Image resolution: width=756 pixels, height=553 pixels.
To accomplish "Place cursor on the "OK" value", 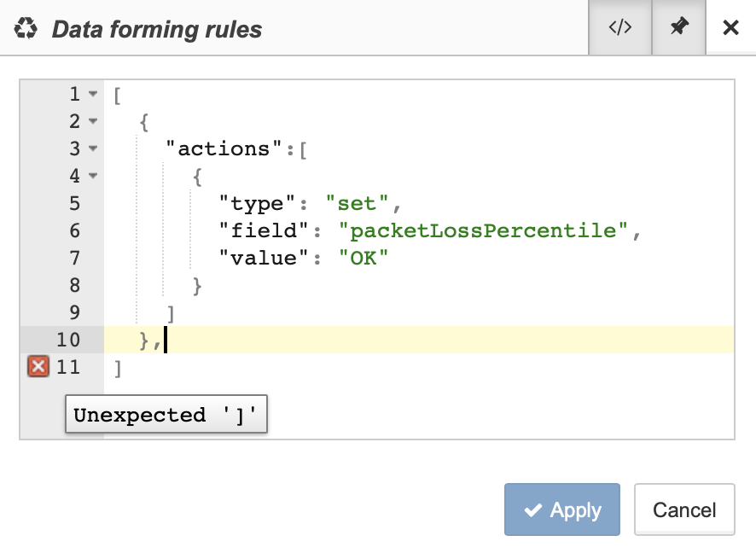I will (x=363, y=258).
